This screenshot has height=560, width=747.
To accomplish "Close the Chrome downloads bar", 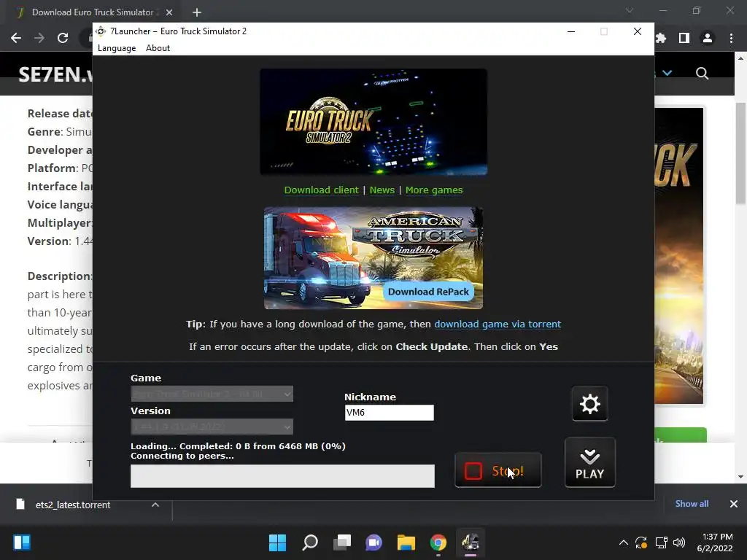I will pyautogui.click(x=734, y=504).
